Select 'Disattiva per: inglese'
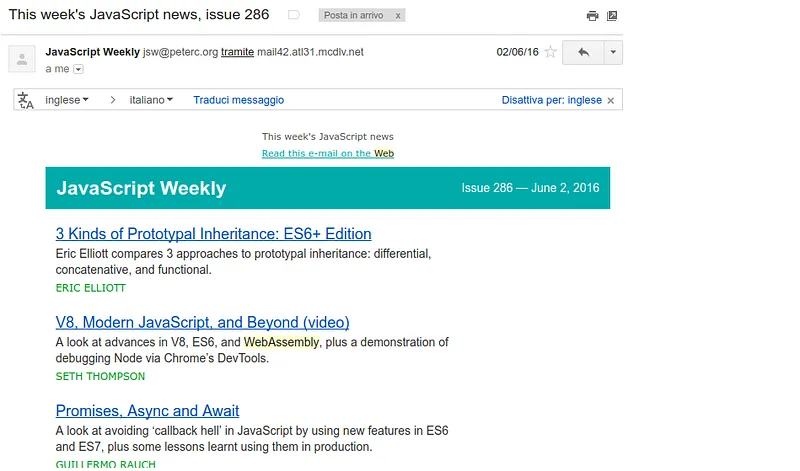 click(x=551, y=100)
